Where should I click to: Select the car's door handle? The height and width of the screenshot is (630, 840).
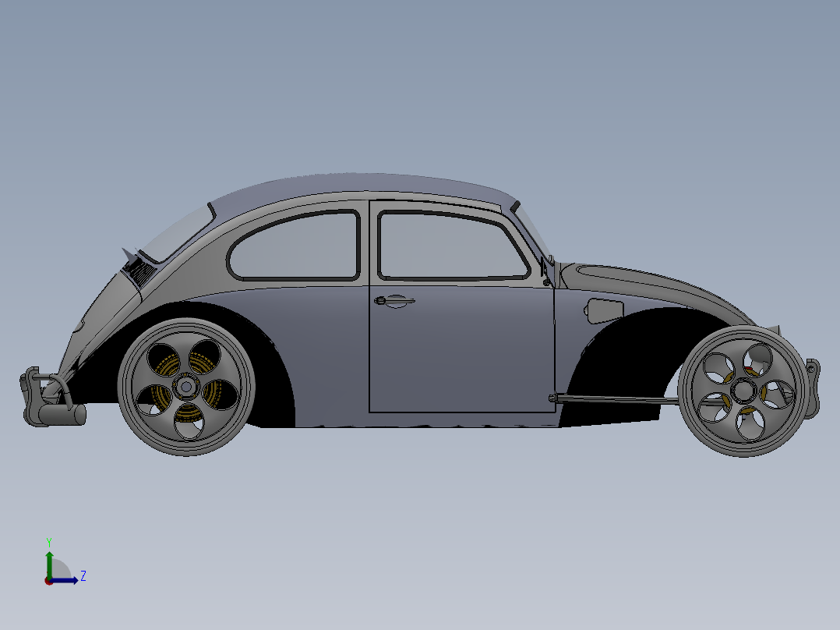click(x=394, y=301)
